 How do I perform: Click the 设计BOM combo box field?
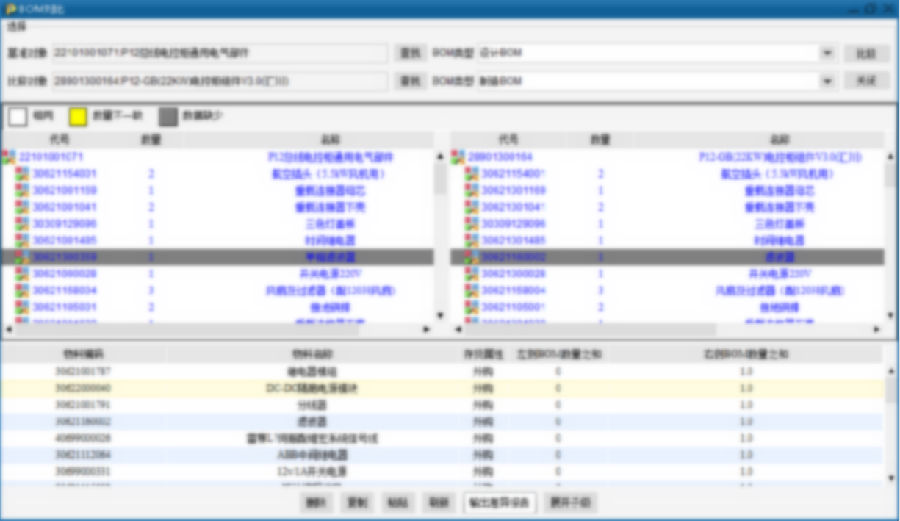655,53
